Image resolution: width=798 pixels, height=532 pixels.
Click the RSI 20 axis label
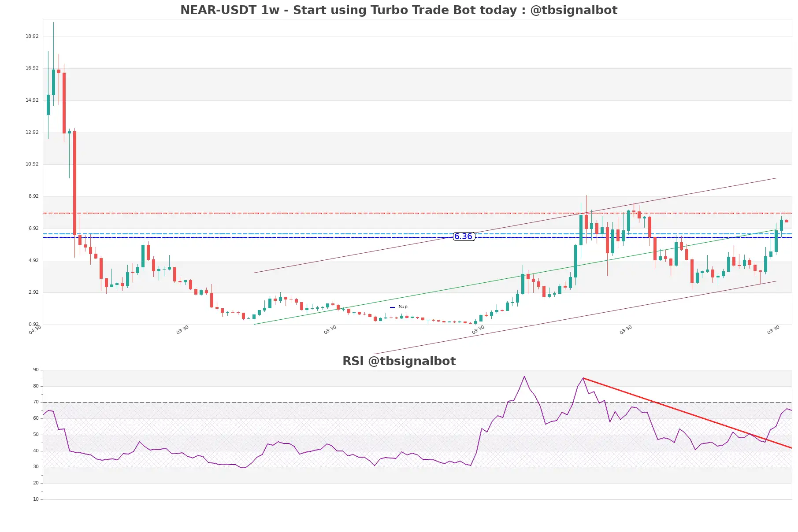point(36,483)
